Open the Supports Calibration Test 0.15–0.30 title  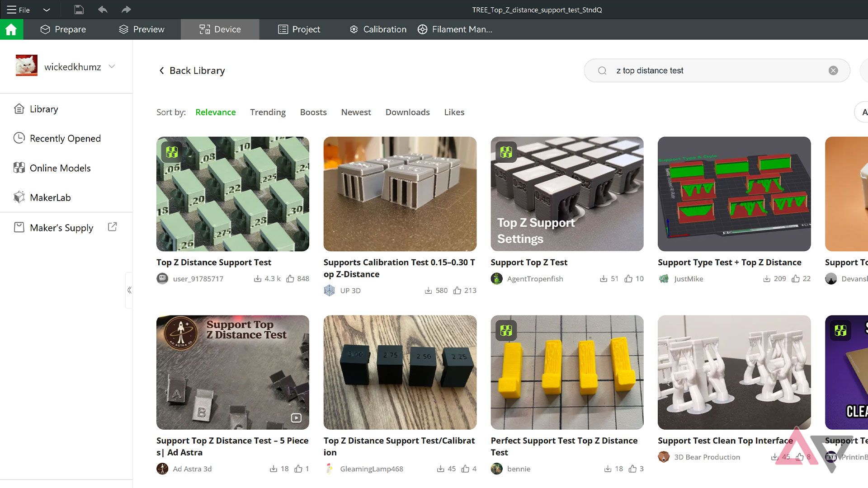coord(400,268)
